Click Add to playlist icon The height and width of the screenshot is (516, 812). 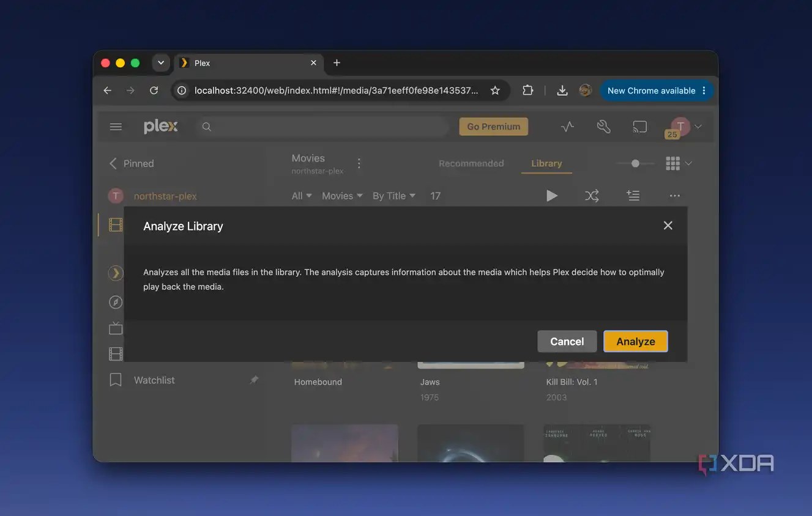[x=633, y=196]
